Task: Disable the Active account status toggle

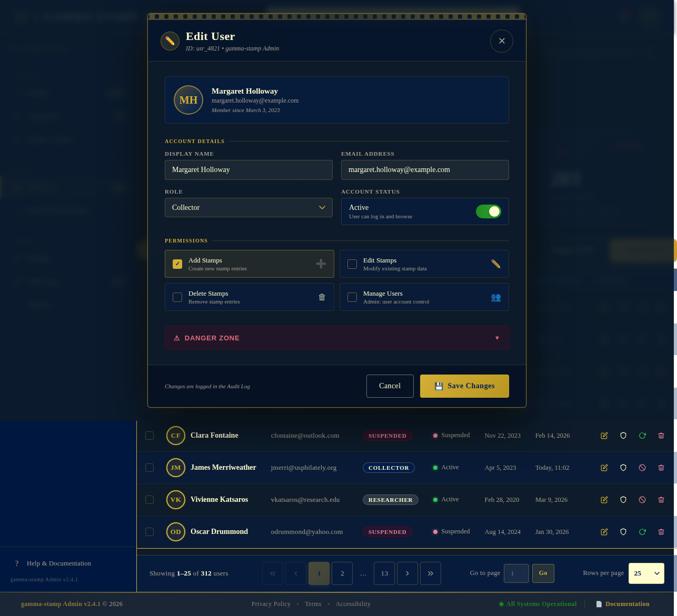Action: point(488,211)
